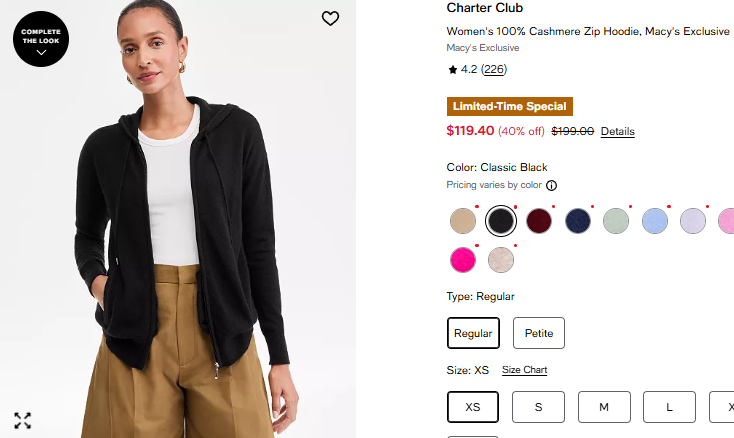Select the Petite type option
734x438 pixels.
coord(539,333)
